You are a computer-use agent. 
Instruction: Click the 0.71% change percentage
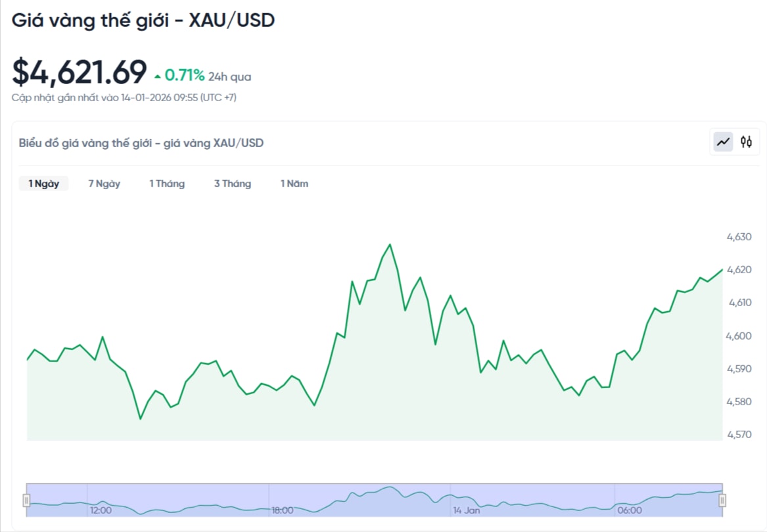pos(184,74)
